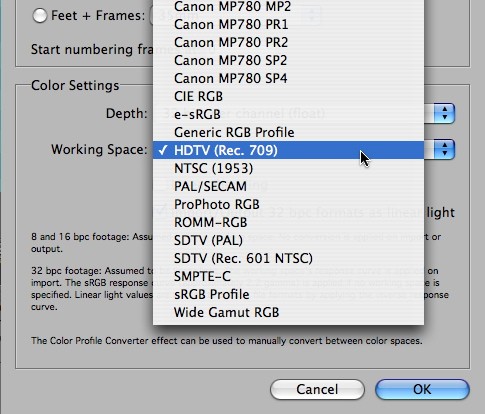Choose HDTV (Rec. 709) from list
This screenshot has width=485, height=414.
point(288,150)
